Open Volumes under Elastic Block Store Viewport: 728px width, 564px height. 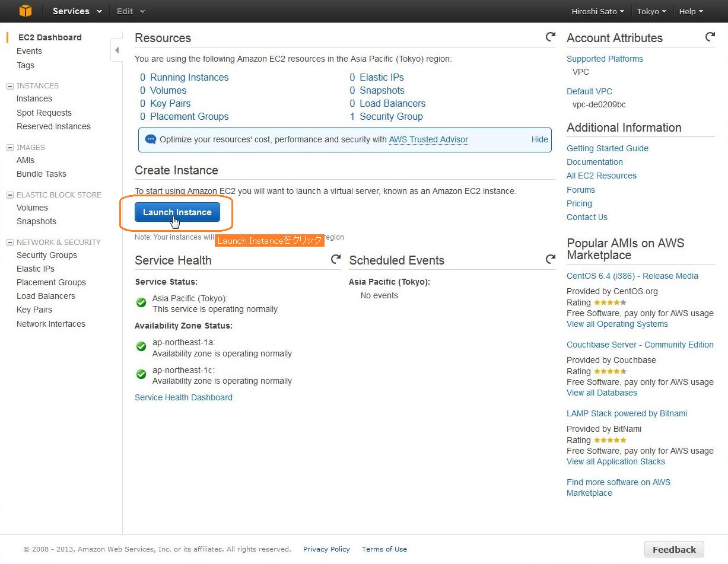32,208
